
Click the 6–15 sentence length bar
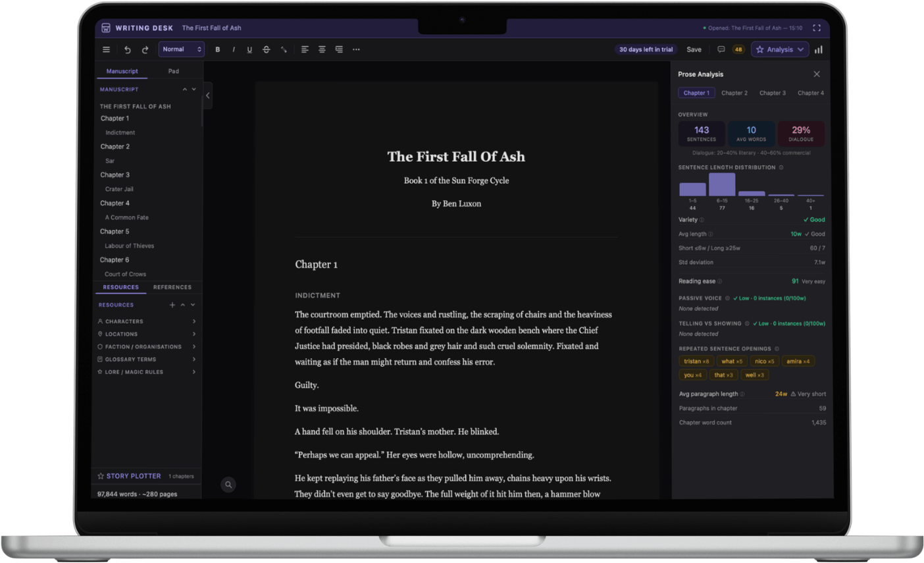722,184
